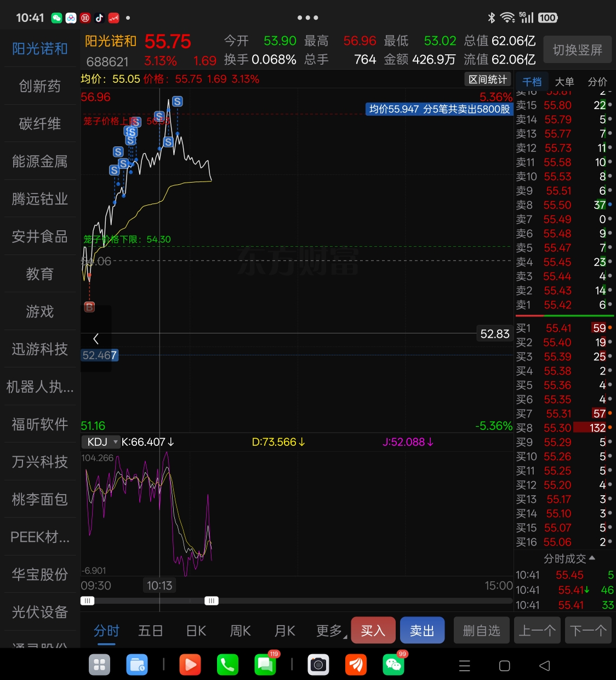616x680 pixels.
Task: Select 万兴科技 in the sidebar list
Action: pyautogui.click(x=40, y=462)
